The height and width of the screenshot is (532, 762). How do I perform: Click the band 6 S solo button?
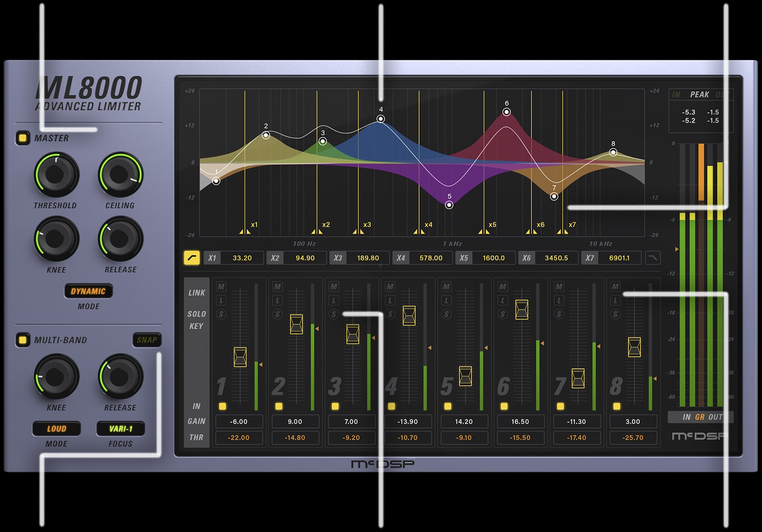point(503,314)
